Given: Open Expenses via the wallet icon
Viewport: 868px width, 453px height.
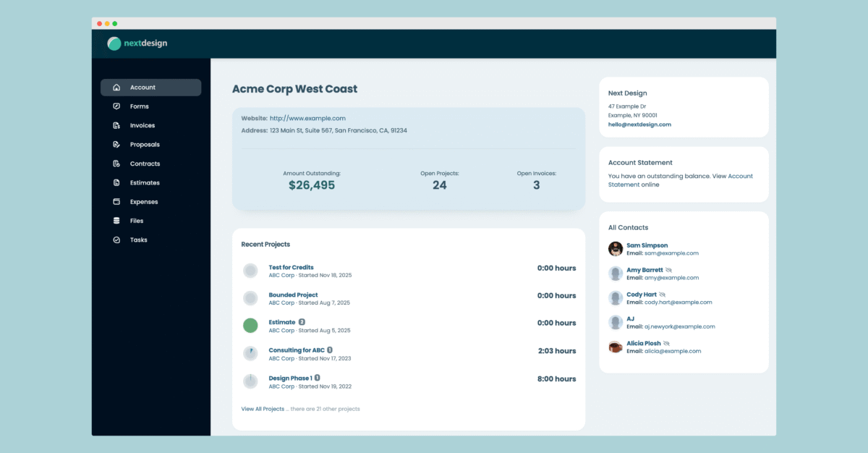Looking at the screenshot, I should click(116, 201).
